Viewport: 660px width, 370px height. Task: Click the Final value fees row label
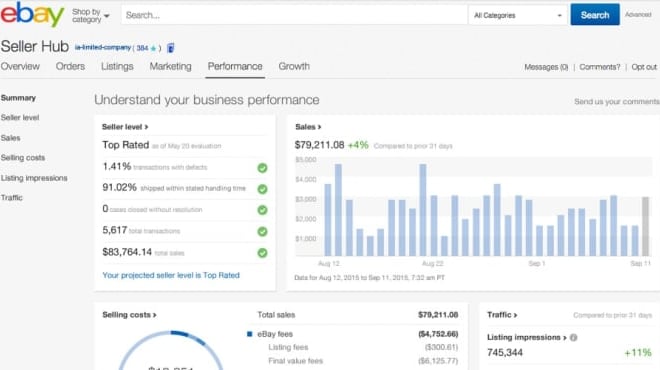pos(295,361)
